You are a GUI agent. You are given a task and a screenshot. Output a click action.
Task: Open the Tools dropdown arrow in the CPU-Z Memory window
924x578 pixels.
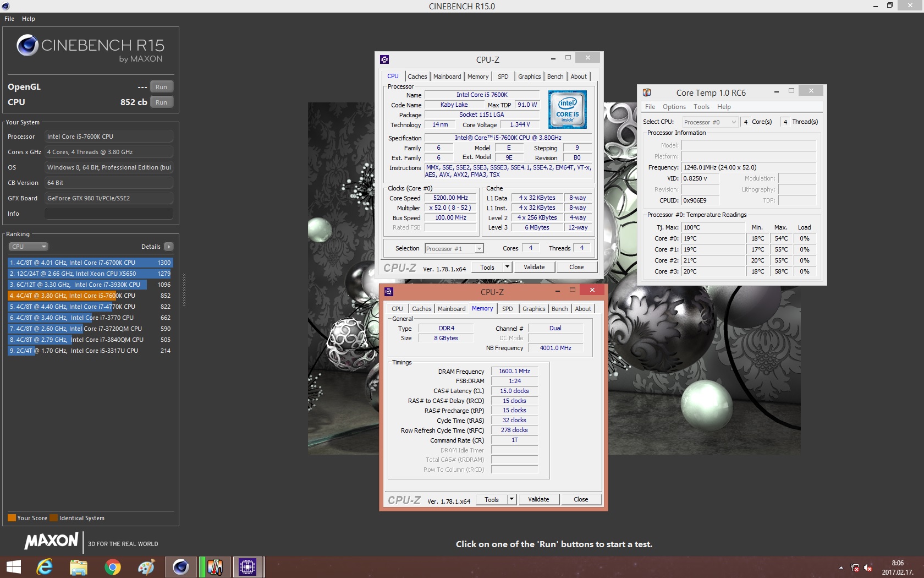pyautogui.click(x=512, y=499)
